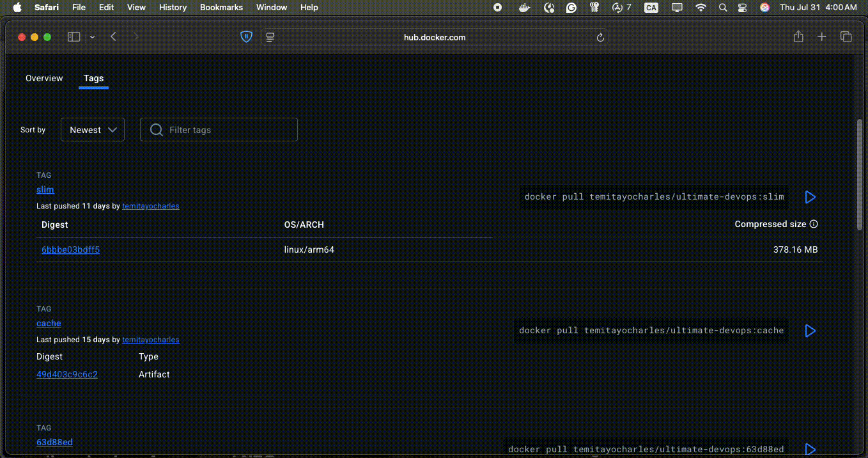Click the Docker whale menu bar icon
This screenshot has width=868, height=458.
pos(524,8)
